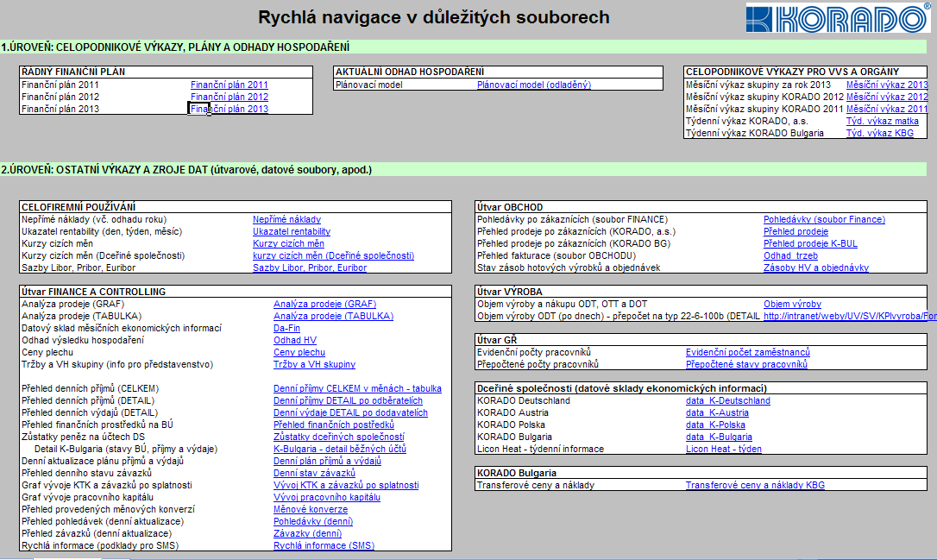Open the Finanční plán 2011 link
The image size is (937, 560).
(x=229, y=85)
